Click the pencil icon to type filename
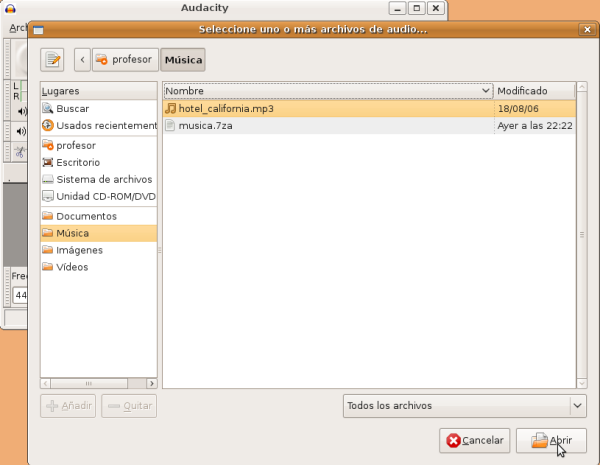Screen dimensions: 600x465 (52, 59)
